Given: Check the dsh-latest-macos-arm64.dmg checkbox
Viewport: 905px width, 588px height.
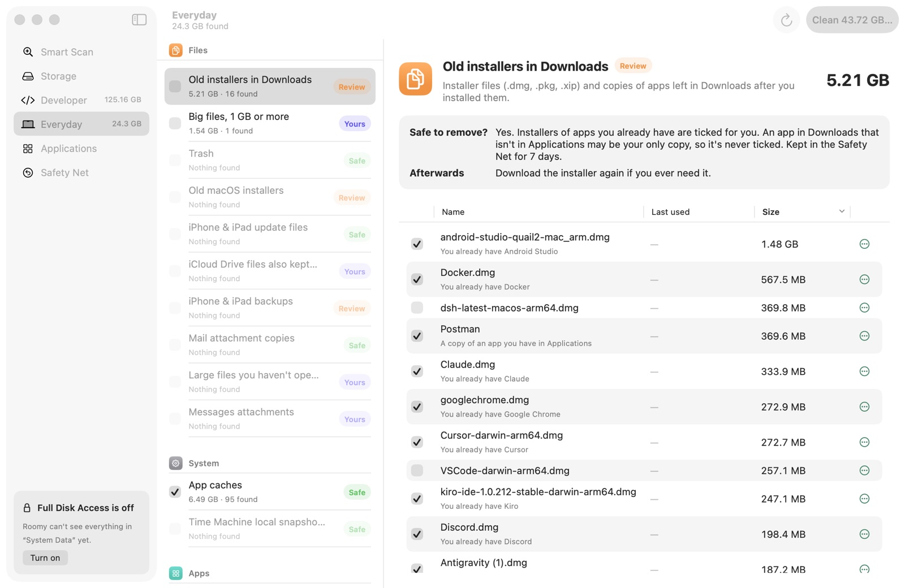Looking at the screenshot, I should pos(417,308).
